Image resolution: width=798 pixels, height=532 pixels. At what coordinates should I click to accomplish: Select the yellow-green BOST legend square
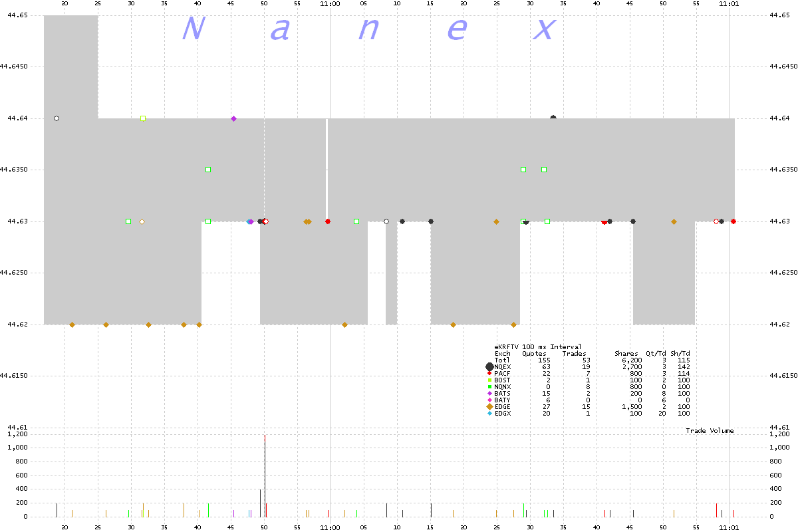coord(490,380)
